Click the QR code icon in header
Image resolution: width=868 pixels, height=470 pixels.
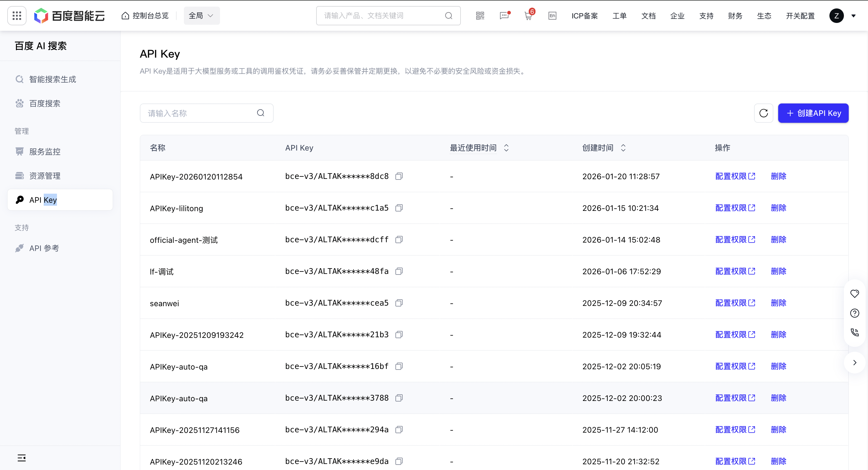(x=480, y=15)
